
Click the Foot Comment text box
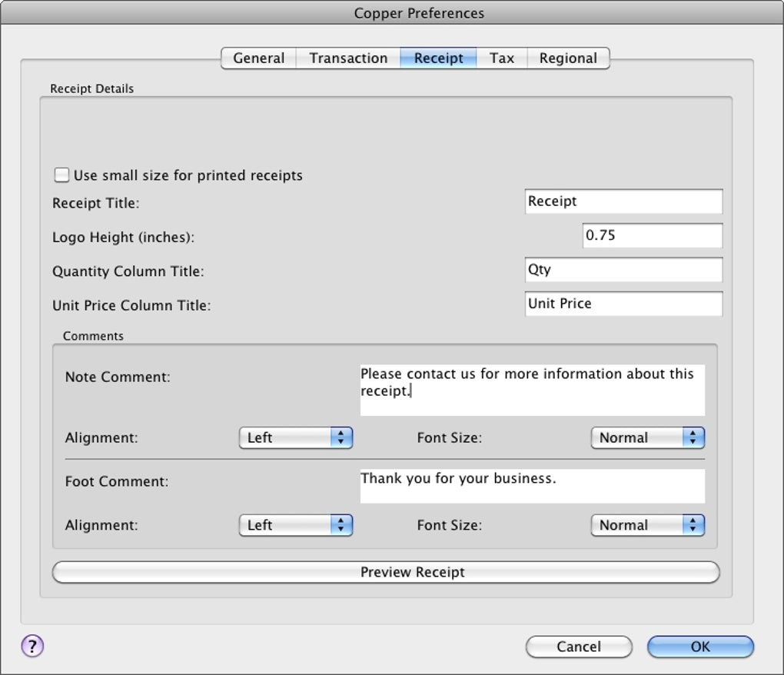(532, 486)
